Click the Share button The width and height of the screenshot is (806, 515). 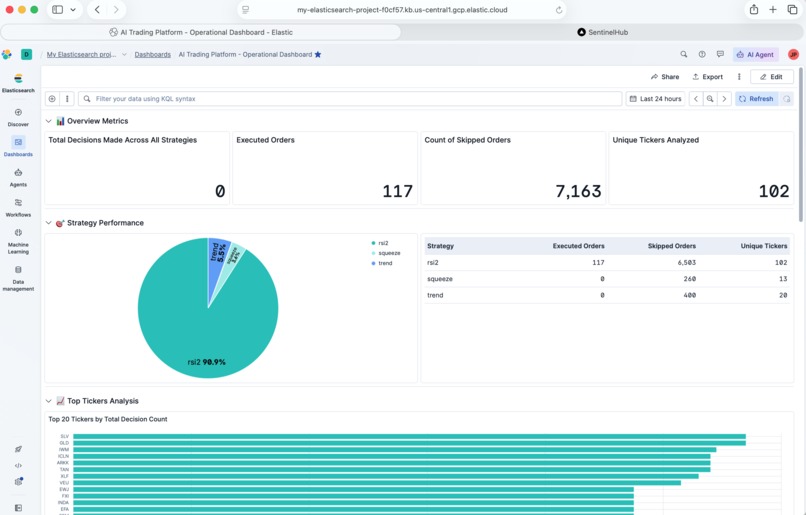point(665,77)
